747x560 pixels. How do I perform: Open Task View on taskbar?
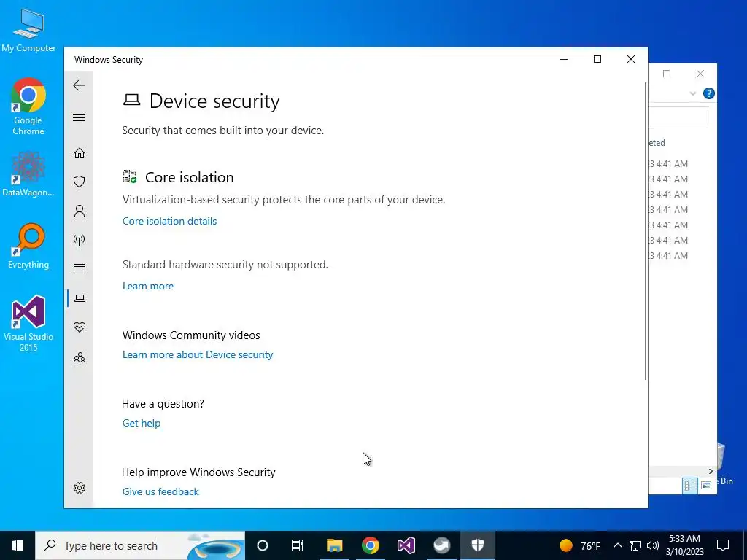pos(298,545)
